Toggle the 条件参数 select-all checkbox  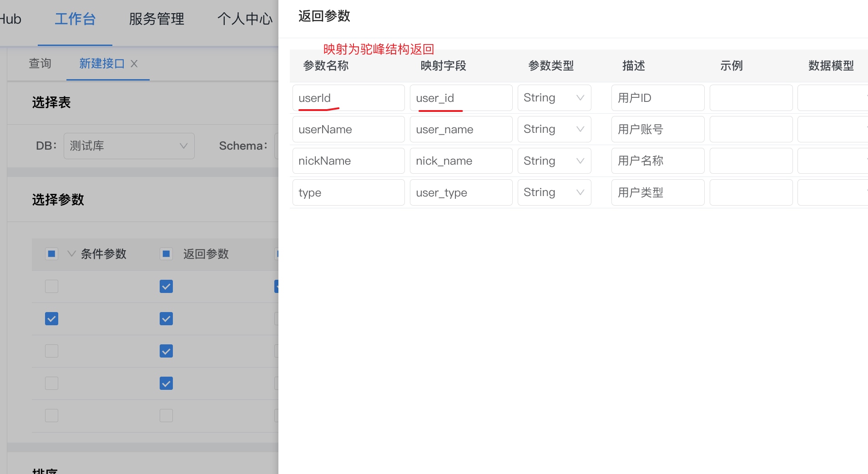coord(52,254)
